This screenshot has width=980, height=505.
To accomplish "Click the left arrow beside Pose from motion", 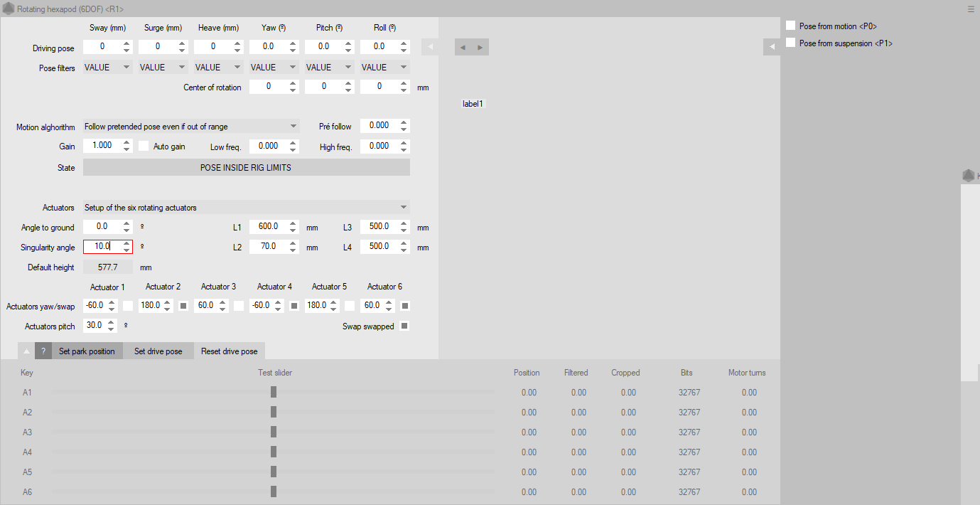I will pyautogui.click(x=772, y=47).
